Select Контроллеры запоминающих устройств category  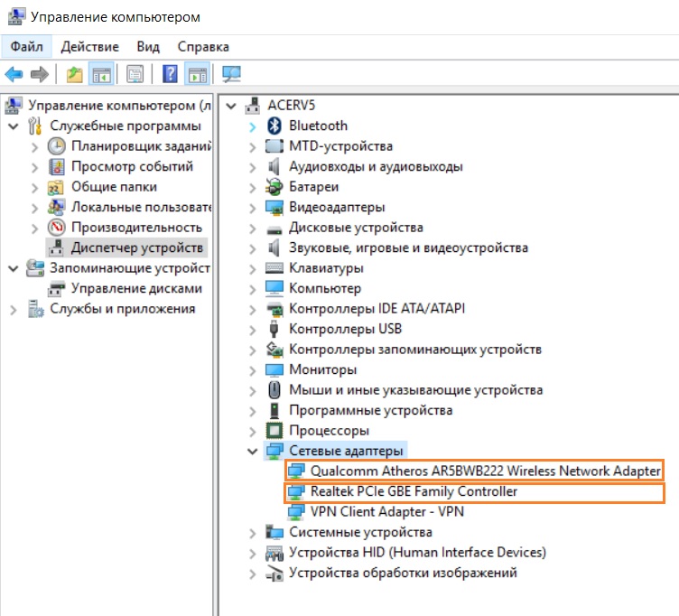[415, 350]
